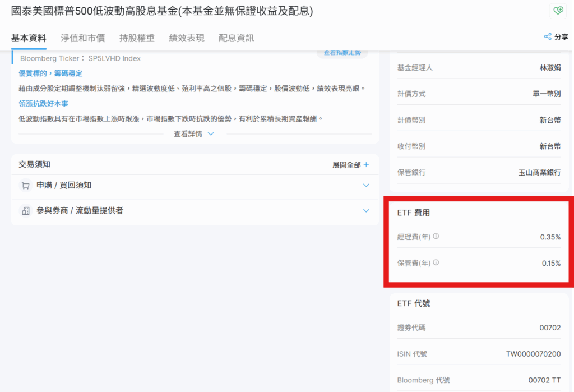The height and width of the screenshot is (392, 574).
Task: Click the 分享 share label
Action: [561, 36]
